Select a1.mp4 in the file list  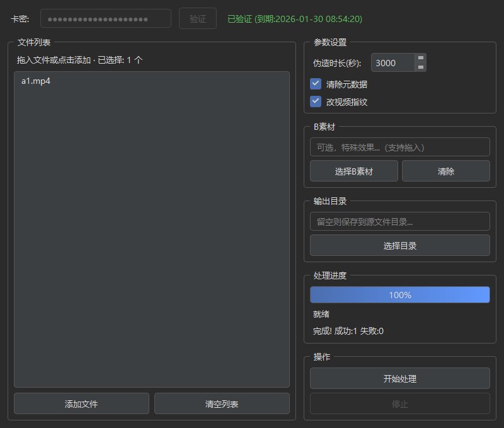click(36, 81)
